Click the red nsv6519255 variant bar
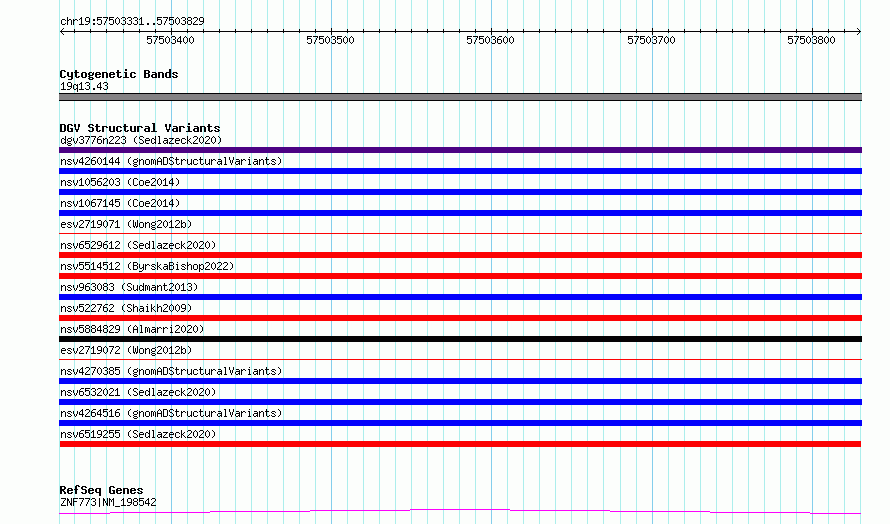The height and width of the screenshot is (524, 890). [460, 444]
